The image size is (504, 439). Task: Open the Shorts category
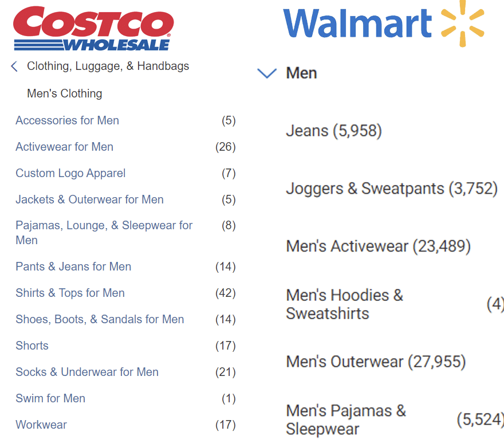[x=32, y=346]
